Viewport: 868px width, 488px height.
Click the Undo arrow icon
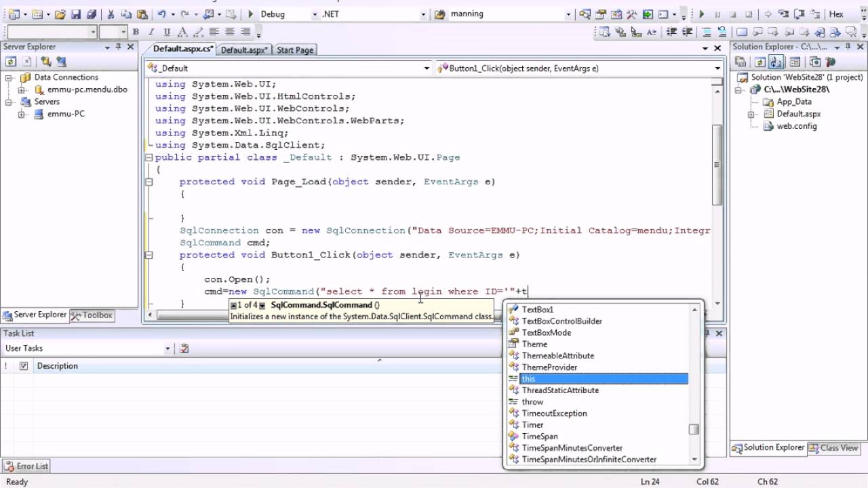click(x=161, y=14)
